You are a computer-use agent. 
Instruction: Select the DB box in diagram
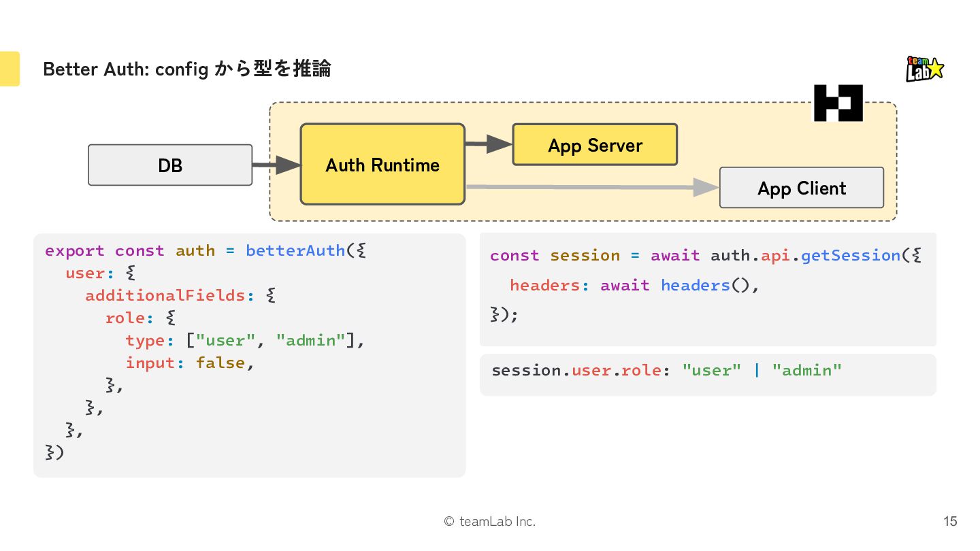(170, 165)
